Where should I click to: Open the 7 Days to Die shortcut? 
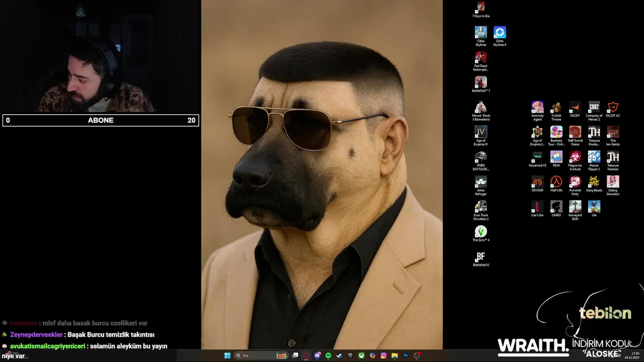tap(481, 10)
